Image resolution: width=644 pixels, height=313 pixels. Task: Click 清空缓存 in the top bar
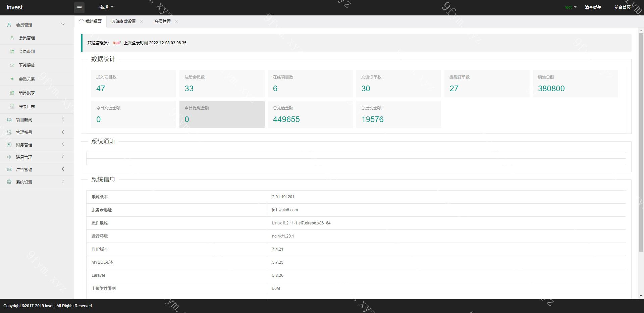click(593, 7)
